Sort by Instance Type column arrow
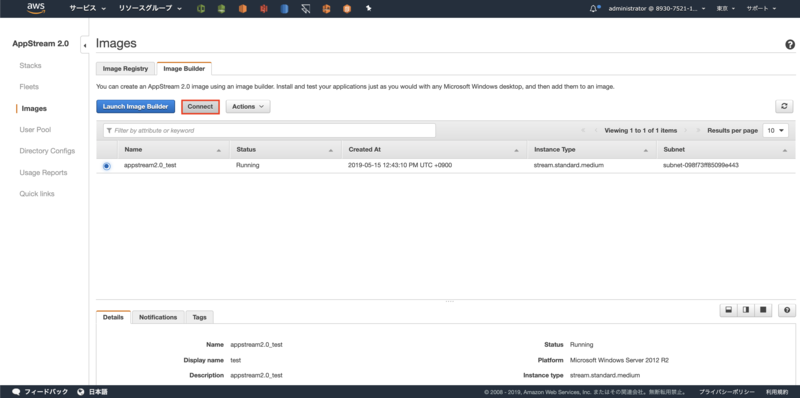This screenshot has width=800, height=398. 646,151
